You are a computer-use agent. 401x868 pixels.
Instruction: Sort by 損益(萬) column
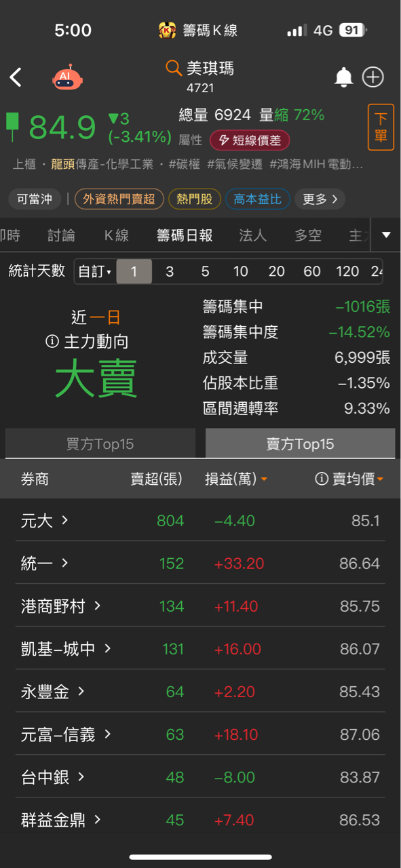[236, 479]
